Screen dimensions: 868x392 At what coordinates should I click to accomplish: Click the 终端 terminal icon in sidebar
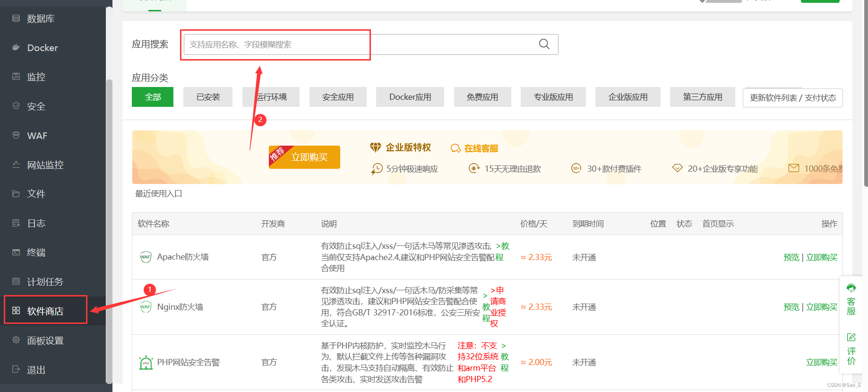click(16, 253)
